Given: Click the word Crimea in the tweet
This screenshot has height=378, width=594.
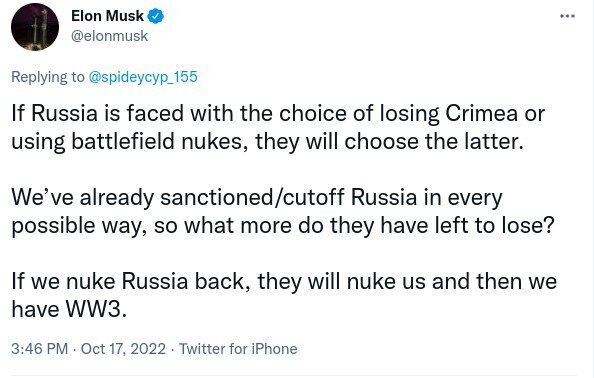Looking at the screenshot, I should pyautogui.click(x=481, y=113).
